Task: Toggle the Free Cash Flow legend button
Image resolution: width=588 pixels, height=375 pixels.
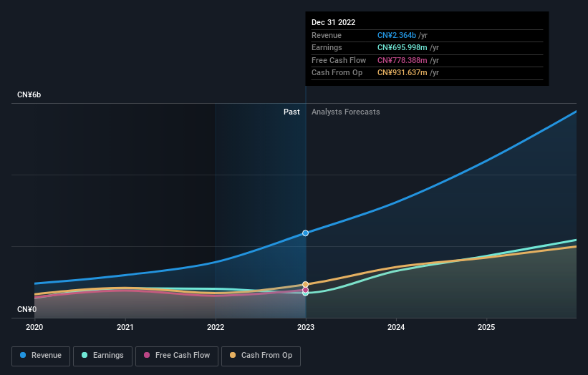Action: [x=177, y=356]
